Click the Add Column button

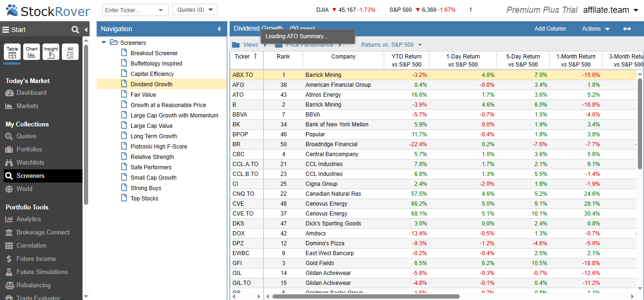click(x=550, y=29)
